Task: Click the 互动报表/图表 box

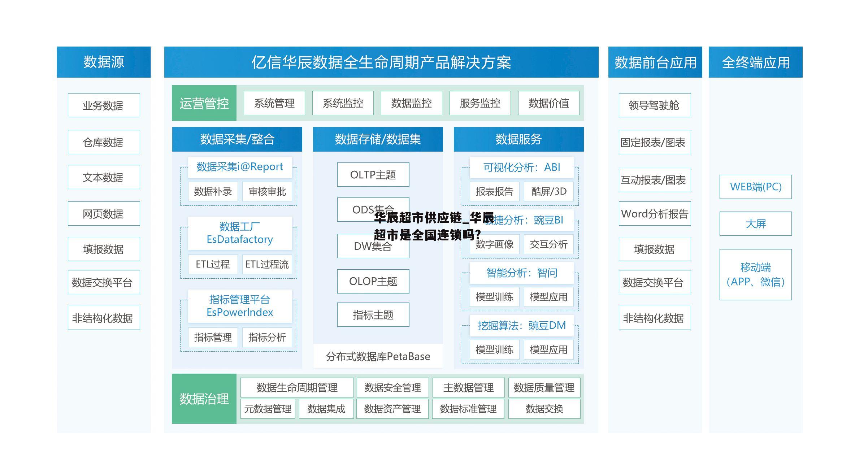Action: tap(655, 180)
